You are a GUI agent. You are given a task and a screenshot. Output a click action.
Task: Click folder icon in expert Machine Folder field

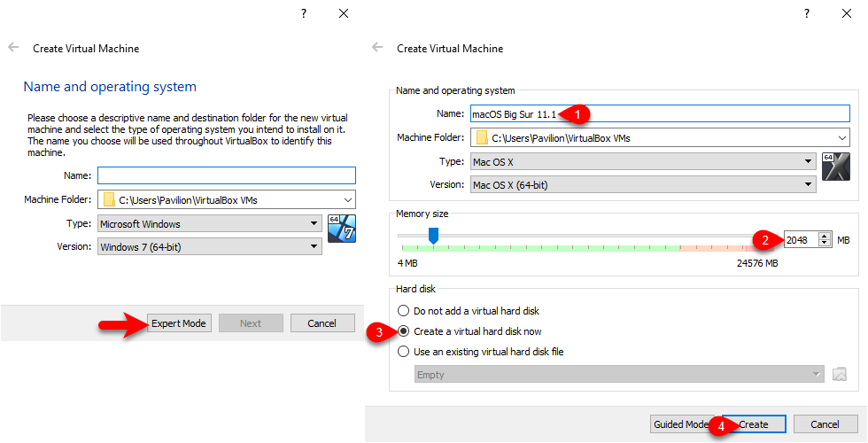[482, 138]
